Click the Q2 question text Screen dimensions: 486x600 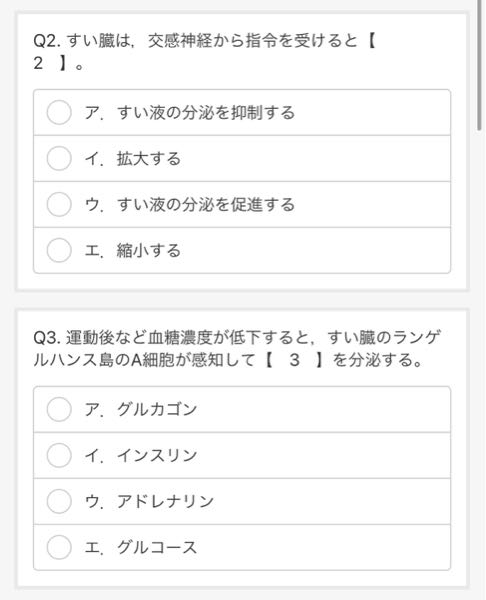tap(205, 52)
